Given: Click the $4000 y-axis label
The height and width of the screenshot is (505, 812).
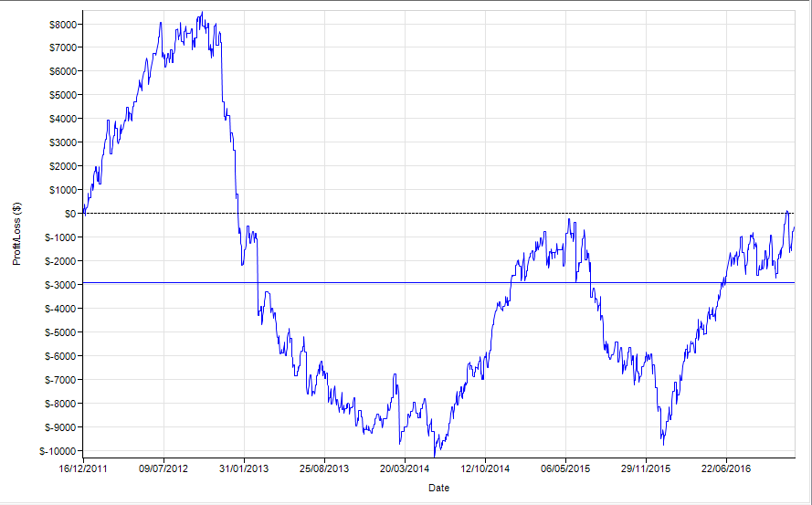Looking at the screenshot, I should pos(63,119).
